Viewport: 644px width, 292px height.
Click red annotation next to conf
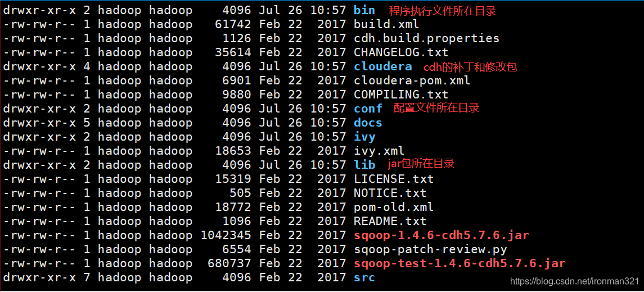436,109
